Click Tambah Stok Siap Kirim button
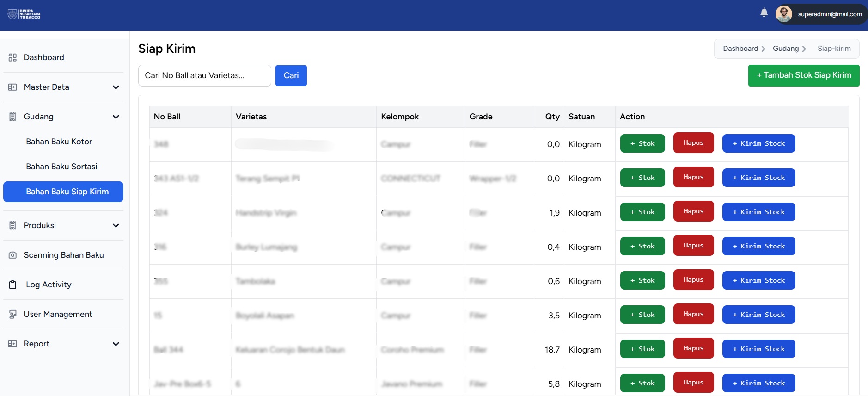The height and width of the screenshot is (396, 868). (x=804, y=75)
